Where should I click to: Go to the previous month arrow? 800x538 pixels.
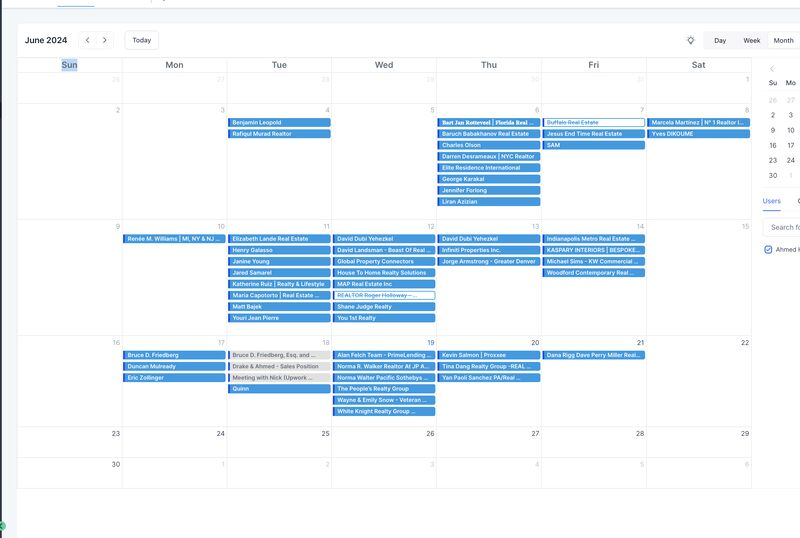point(88,40)
